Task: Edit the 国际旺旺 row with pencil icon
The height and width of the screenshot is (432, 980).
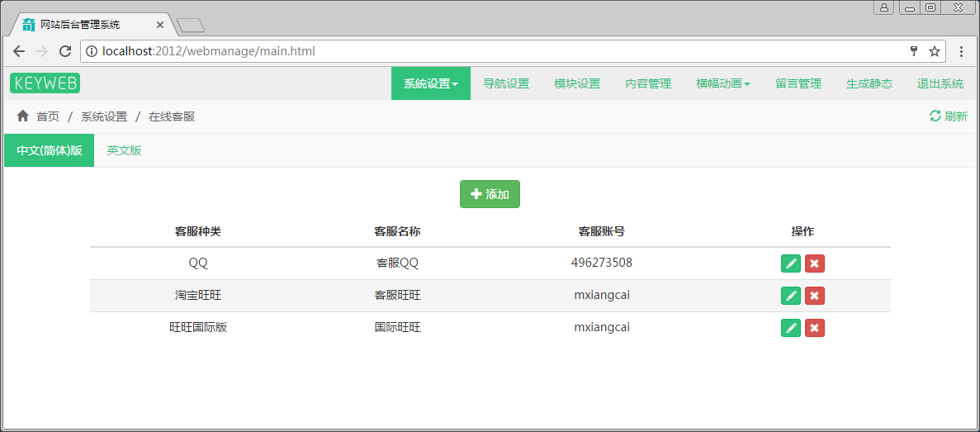Action: click(791, 328)
